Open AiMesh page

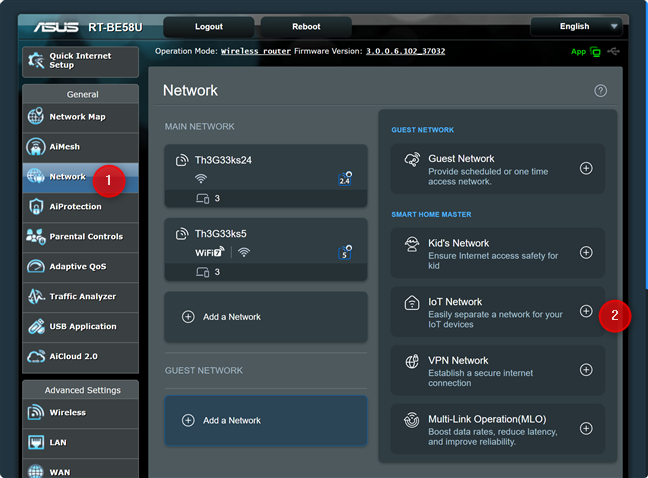point(81,147)
